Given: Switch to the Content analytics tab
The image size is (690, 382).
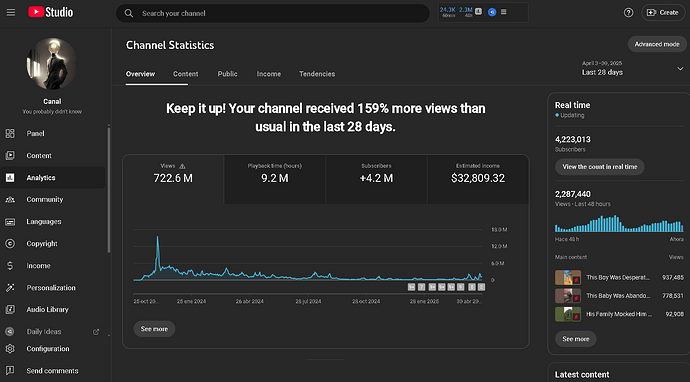Looking at the screenshot, I should point(185,74).
